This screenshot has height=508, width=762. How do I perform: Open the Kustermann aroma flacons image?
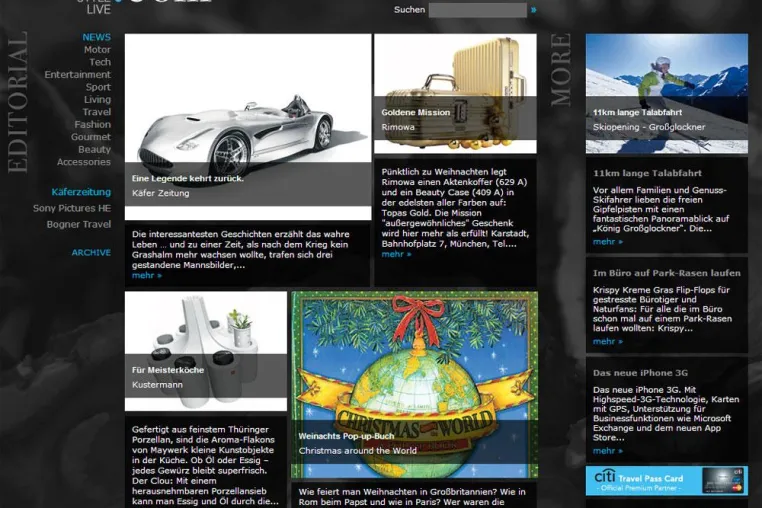click(206, 351)
